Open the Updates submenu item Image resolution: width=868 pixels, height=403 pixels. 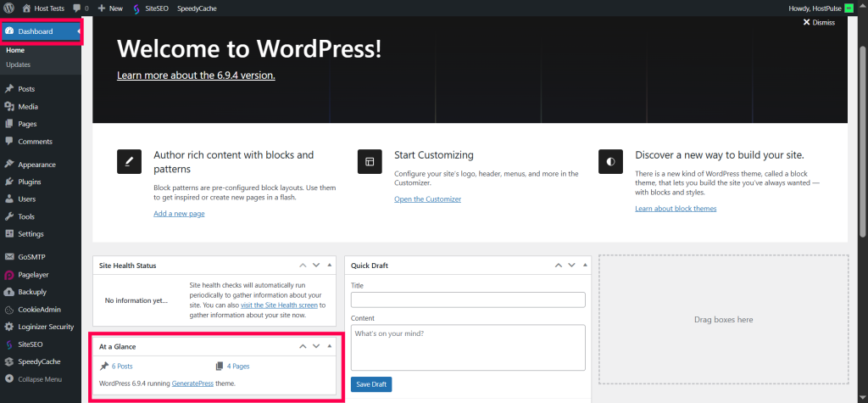pos(19,64)
